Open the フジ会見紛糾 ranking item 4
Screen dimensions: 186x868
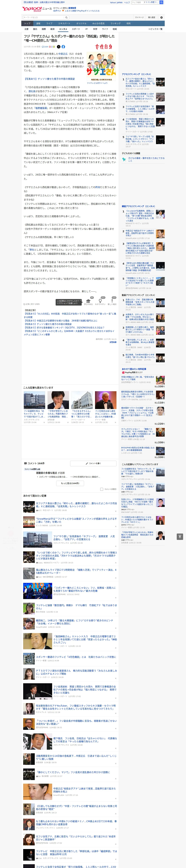click(x=140, y=124)
